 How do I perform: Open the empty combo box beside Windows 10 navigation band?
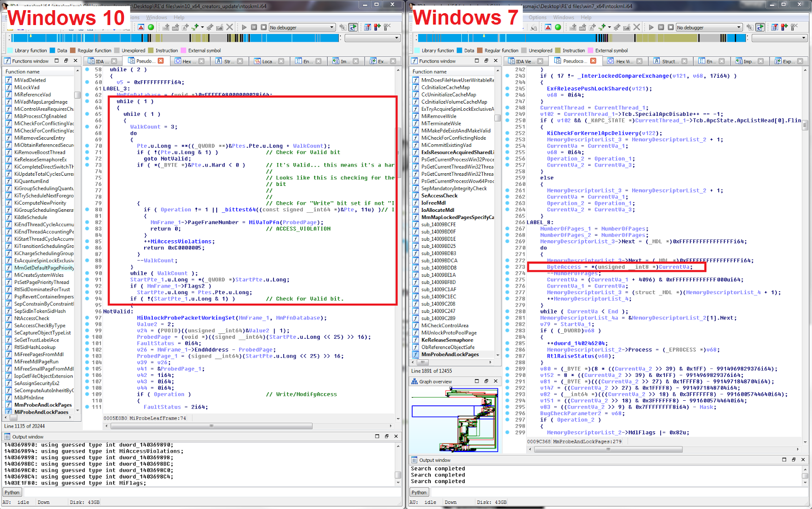(373, 38)
